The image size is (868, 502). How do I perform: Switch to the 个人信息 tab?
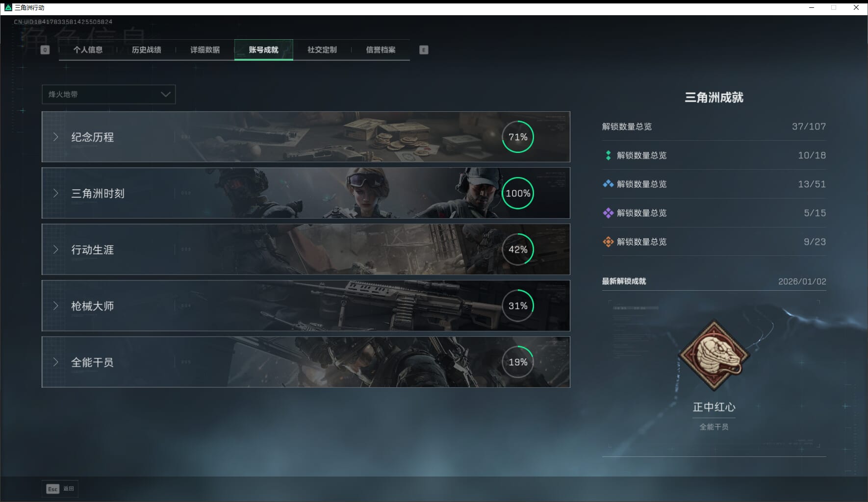(x=88, y=50)
